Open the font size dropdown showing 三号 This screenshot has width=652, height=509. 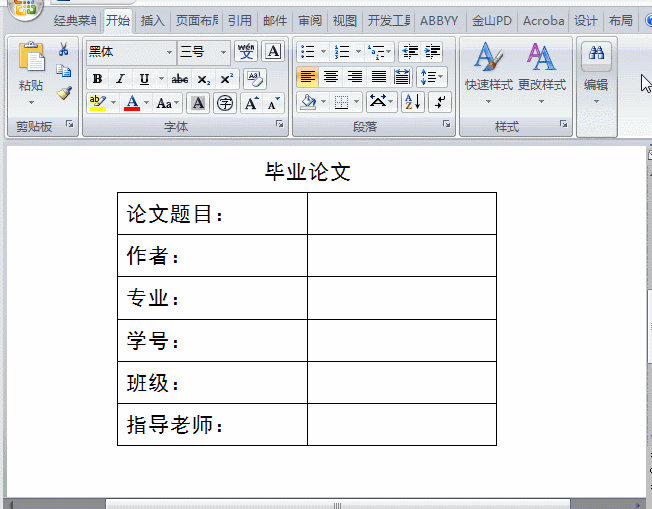click(223, 52)
